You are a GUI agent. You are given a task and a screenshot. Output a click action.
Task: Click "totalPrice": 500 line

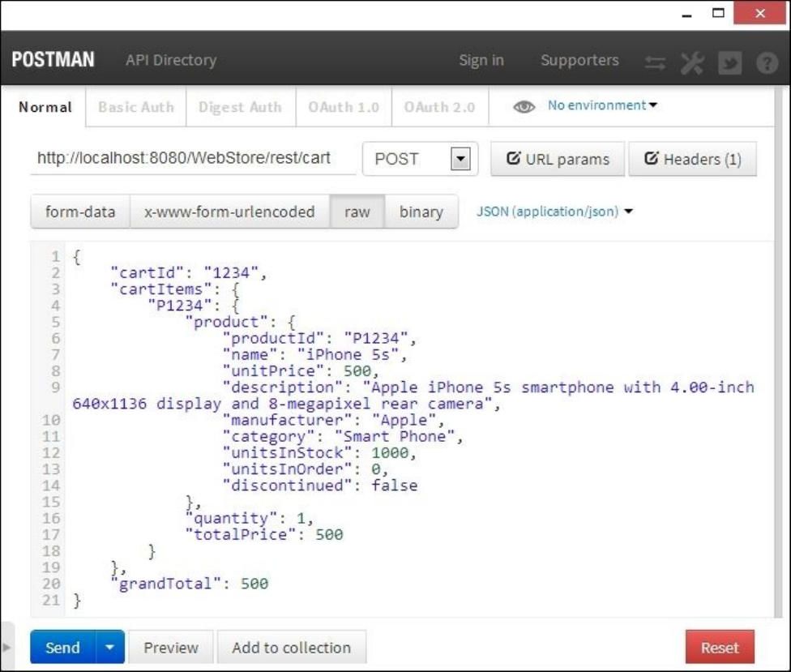264,534
